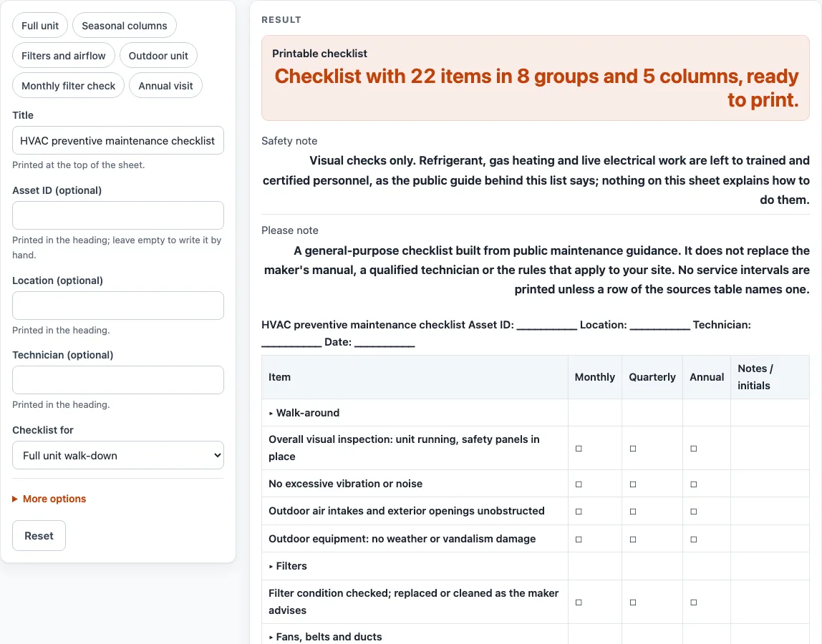Choose the Seasonal columns preset
This screenshot has height=644, width=822.
point(125,26)
